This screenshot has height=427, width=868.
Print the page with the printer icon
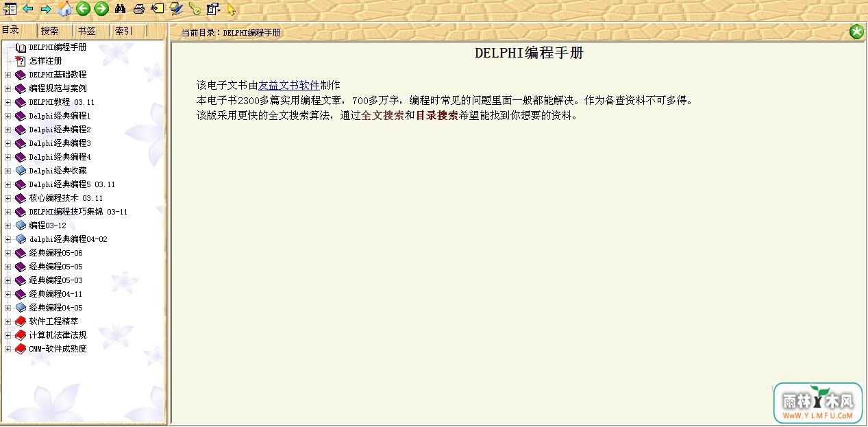point(139,9)
